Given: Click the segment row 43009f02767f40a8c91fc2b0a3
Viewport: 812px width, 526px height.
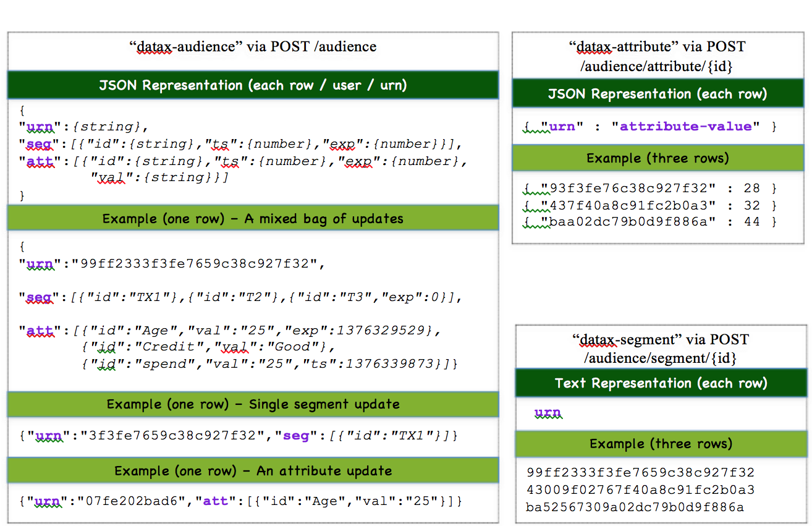Looking at the screenshot, I should tap(641, 490).
